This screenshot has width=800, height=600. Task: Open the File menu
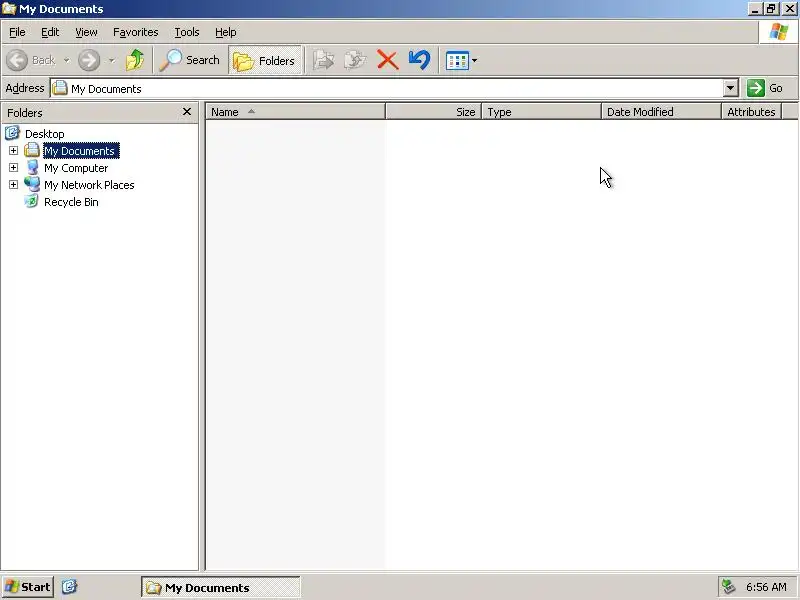click(x=17, y=32)
